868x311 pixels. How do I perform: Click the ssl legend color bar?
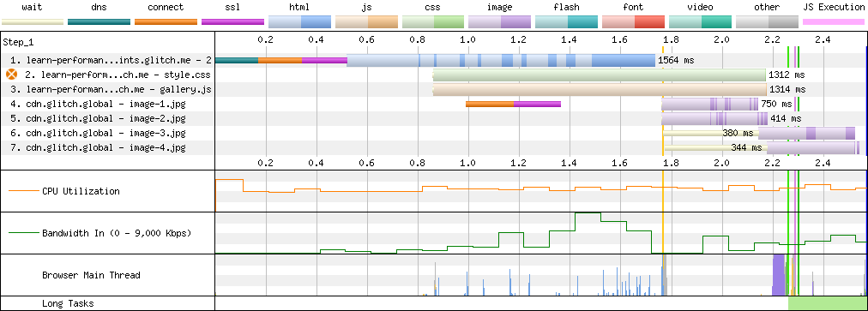click(233, 21)
